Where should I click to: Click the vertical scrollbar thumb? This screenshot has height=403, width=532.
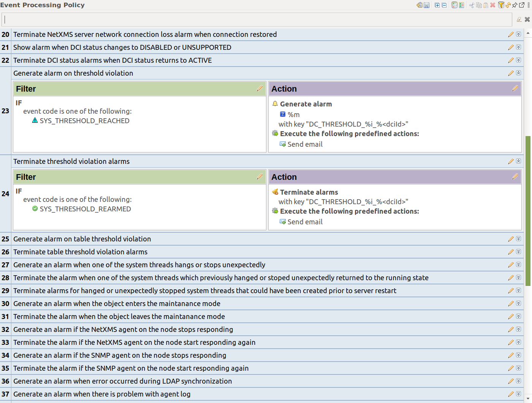[x=528, y=211]
